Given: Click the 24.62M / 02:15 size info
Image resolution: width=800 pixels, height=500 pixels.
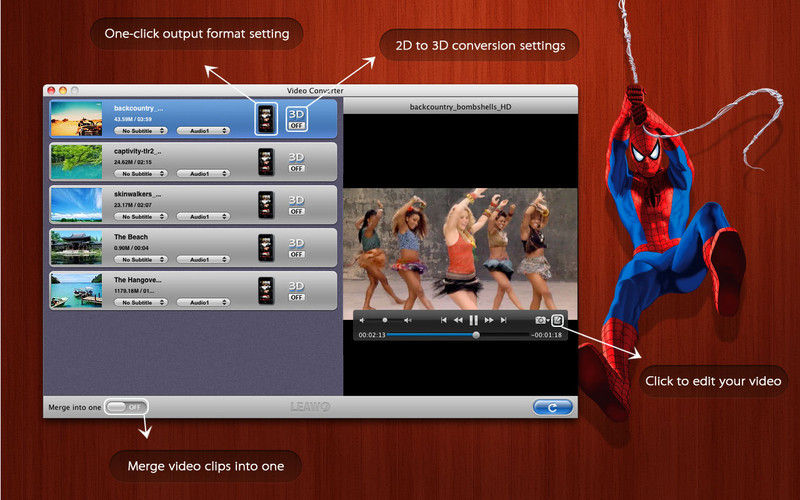Looking at the screenshot, I should tap(133, 162).
